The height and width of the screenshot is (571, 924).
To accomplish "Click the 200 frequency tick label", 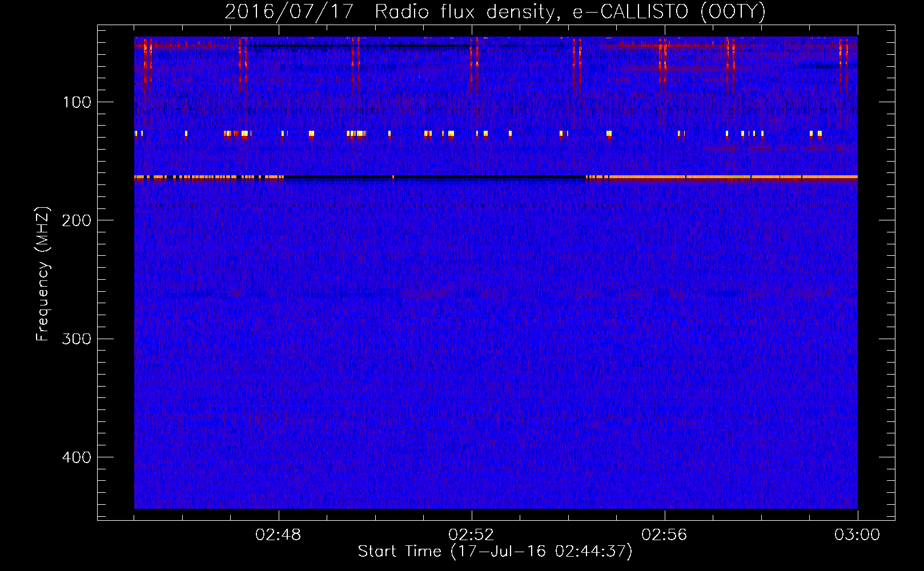I will (x=77, y=220).
